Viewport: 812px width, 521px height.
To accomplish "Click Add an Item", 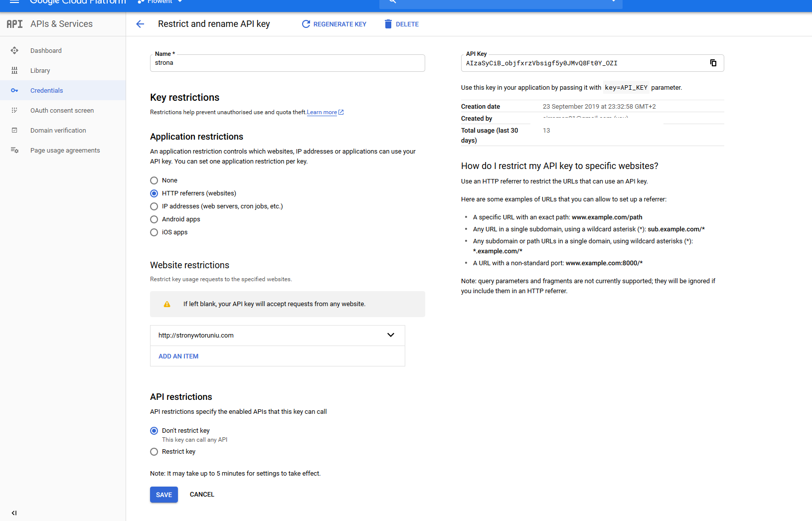I will click(x=178, y=356).
